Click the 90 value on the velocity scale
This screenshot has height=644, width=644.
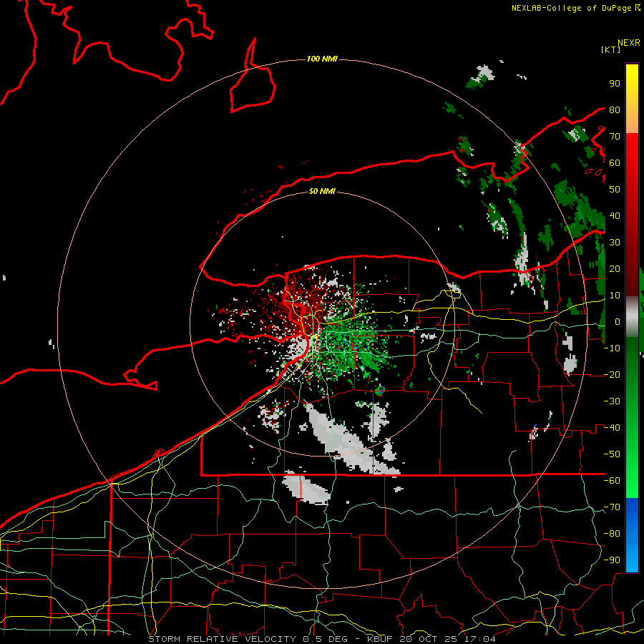click(x=615, y=84)
